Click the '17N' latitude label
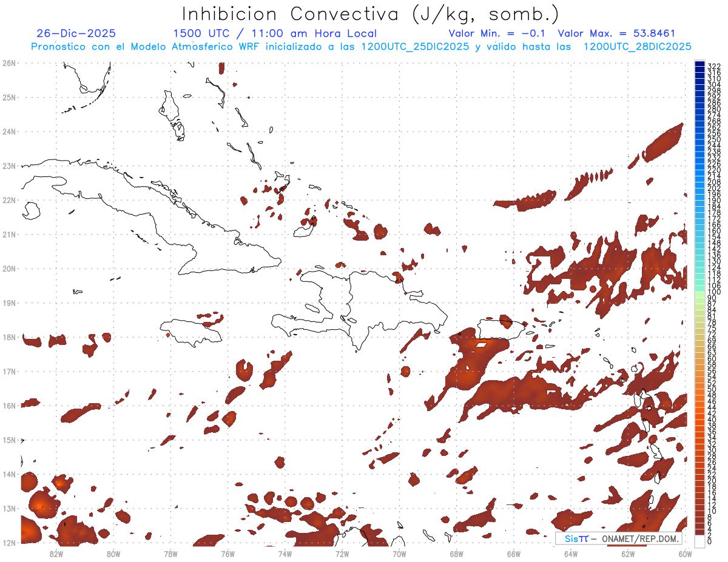Screen dimensions: 728x562 pos(9,371)
